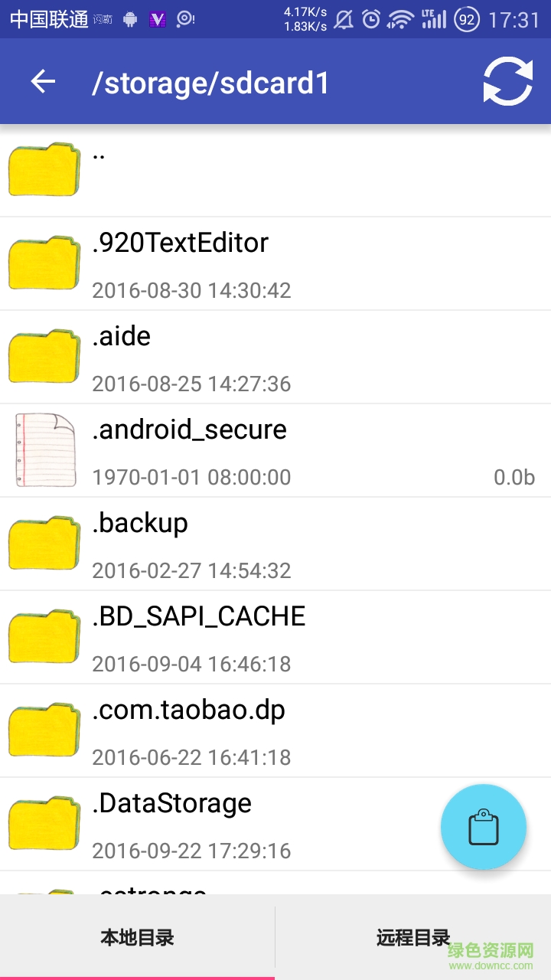The width and height of the screenshot is (551, 980).
Task: Switch to 本地目录 tab
Action: coord(138,937)
